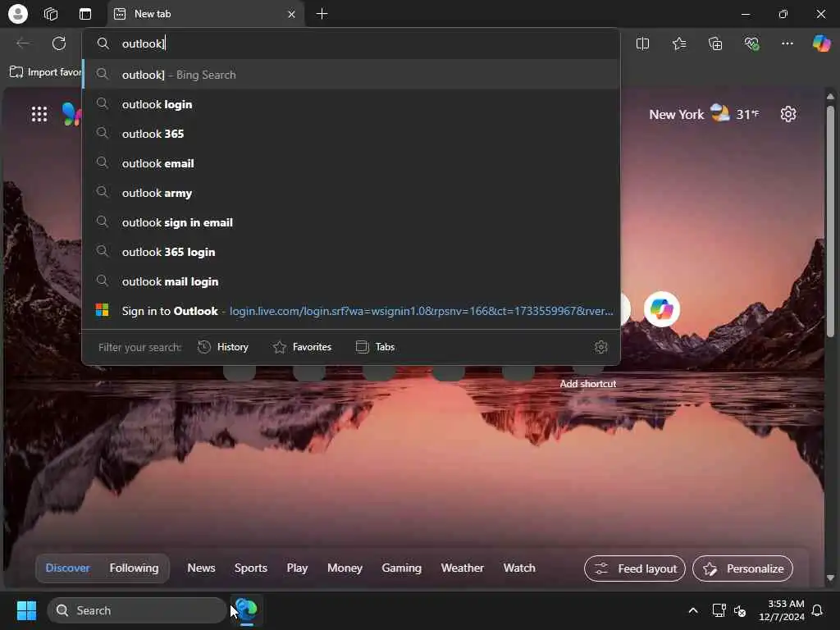
Task: Select 'outlook] - Bing Search' suggestion
Action: (351, 75)
